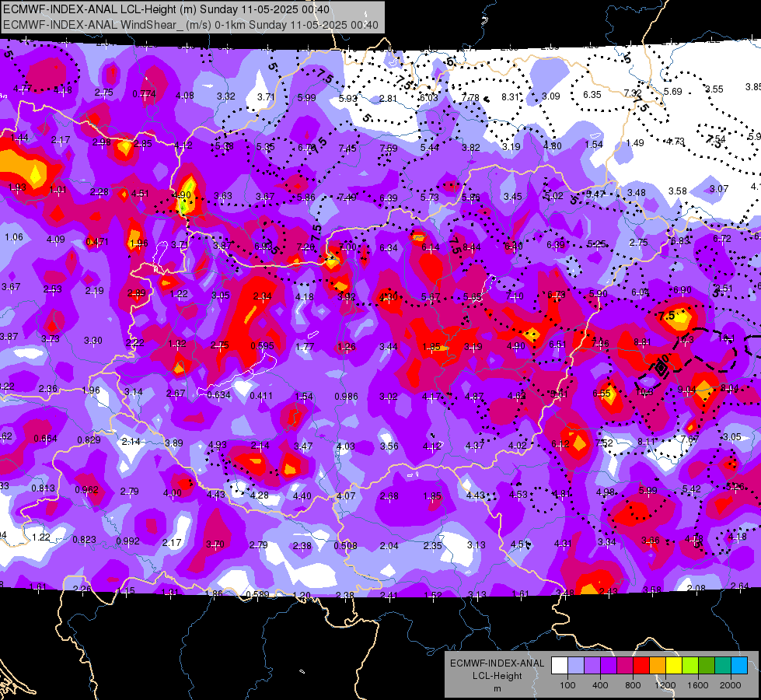Viewport: 761px width, 700px height.
Task: Click the grid value 0.962
Action: click(86, 490)
